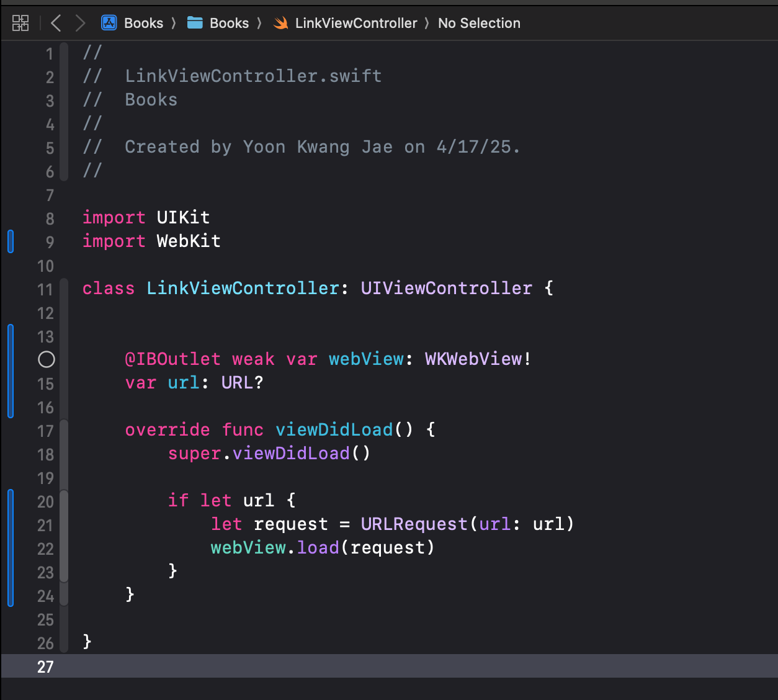Click the word WebKit in import line
This screenshot has height=700, width=778.
[189, 241]
